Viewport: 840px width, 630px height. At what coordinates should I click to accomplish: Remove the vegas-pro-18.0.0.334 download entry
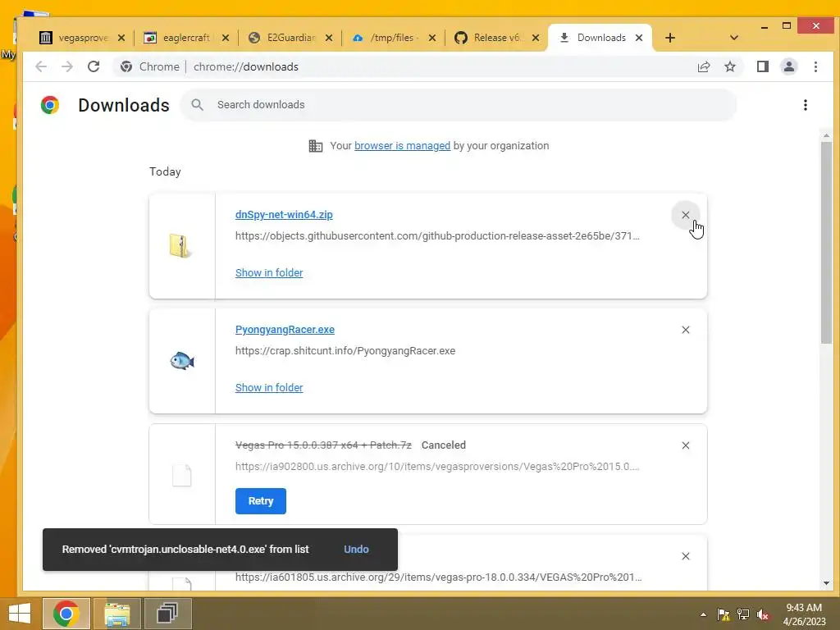[x=686, y=557]
